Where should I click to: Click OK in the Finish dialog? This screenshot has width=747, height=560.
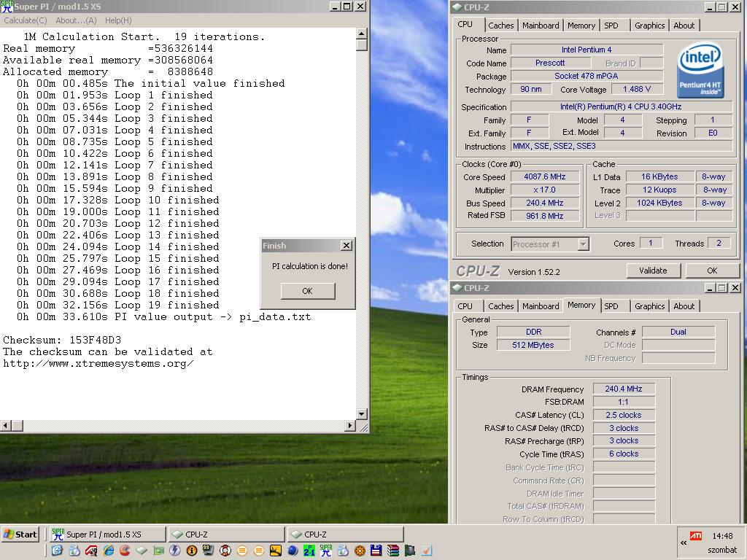point(308,291)
